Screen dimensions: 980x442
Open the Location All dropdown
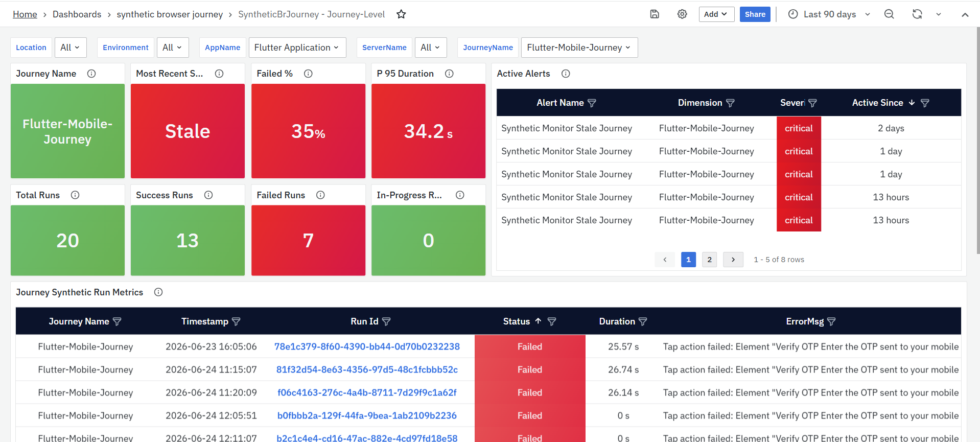click(71, 48)
